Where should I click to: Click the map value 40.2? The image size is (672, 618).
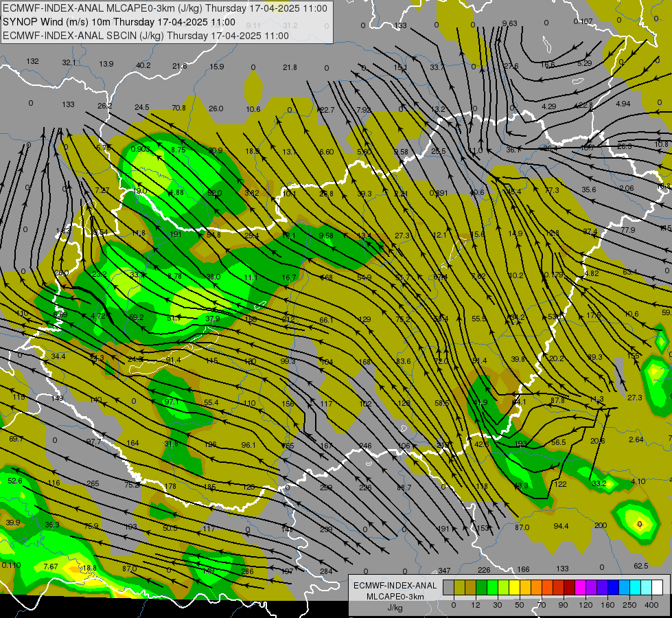click(143, 65)
